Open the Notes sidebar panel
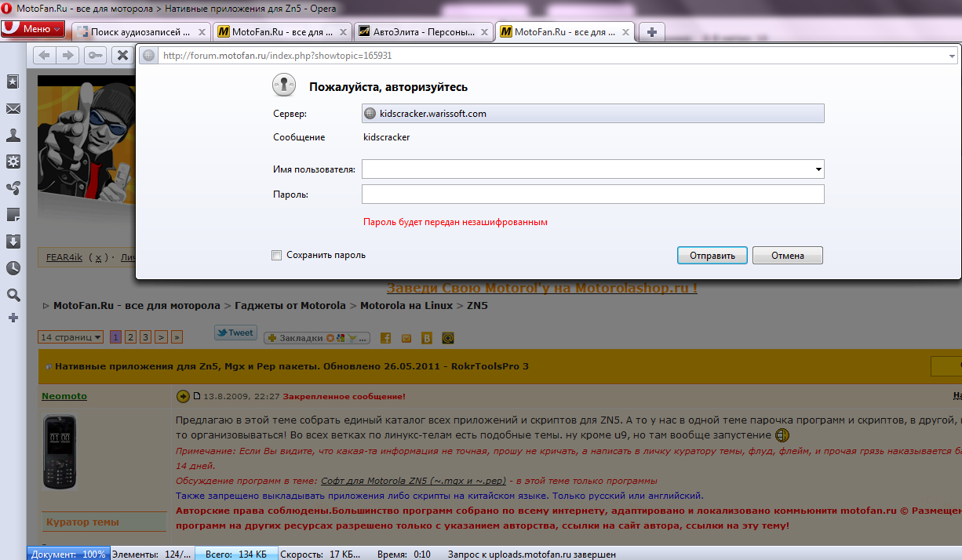Screen dimensions: 962x560 tap(13, 215)
